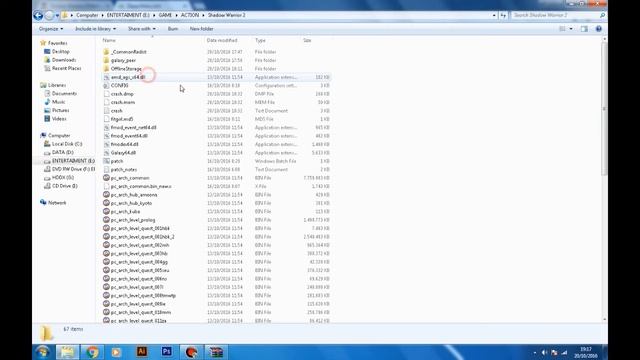The image size is (640, 360).
Task: Open the Windows Start button
Action: click(42, 352)
